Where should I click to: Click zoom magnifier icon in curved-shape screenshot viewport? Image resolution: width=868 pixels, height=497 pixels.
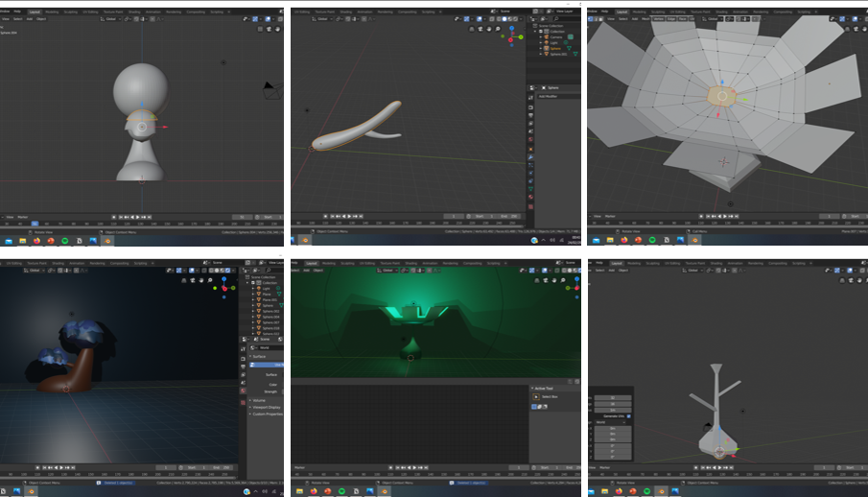coord(498,29)
